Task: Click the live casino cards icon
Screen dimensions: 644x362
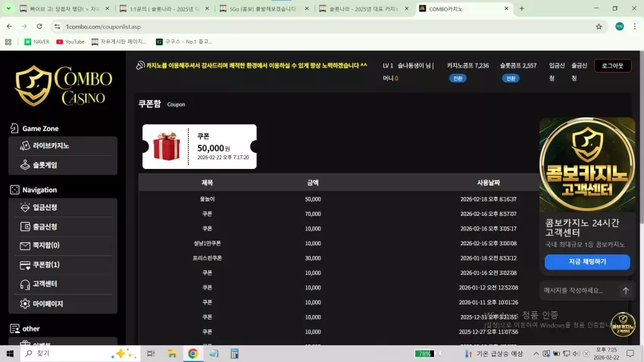Action: coord(25,145)
